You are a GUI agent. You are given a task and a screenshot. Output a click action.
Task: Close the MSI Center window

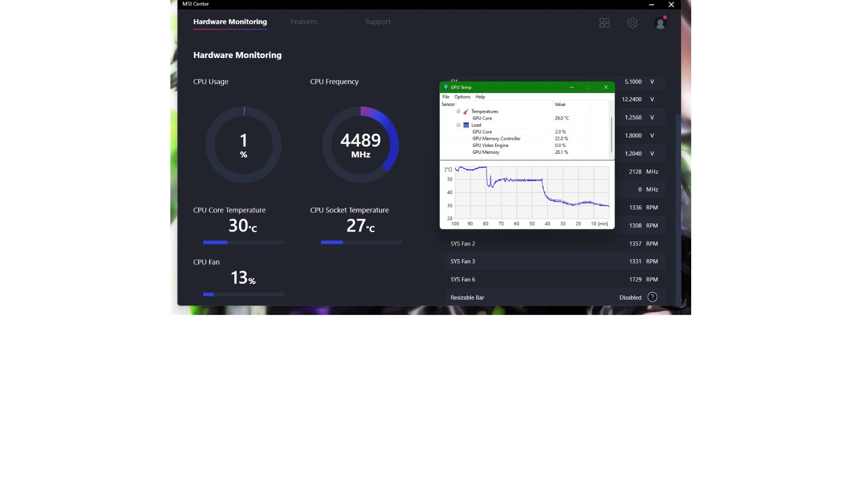click(x=671, y=5)
